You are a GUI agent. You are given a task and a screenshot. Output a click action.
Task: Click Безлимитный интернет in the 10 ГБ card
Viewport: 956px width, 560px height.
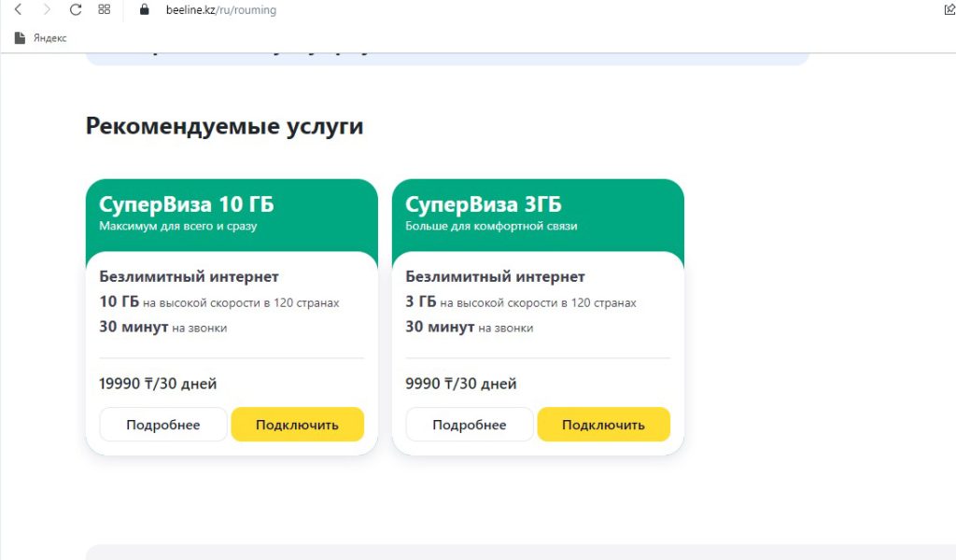189,276
